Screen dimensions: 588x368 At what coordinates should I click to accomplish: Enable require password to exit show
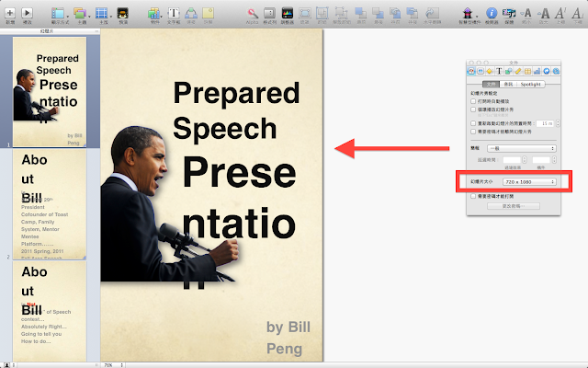click(x=473, y=132)
